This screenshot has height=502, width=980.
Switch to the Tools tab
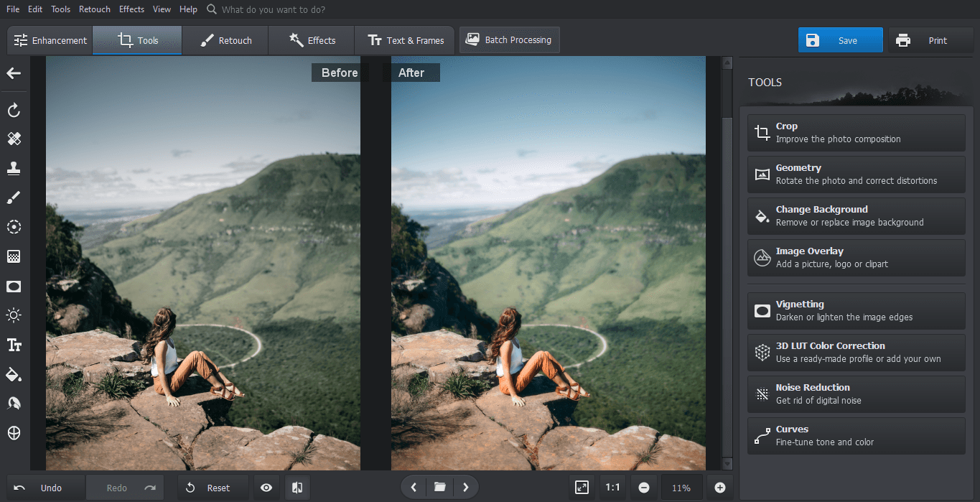pos(137,40)
